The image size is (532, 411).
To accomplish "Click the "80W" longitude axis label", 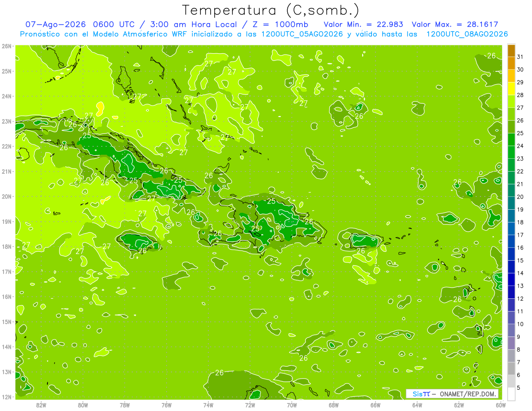I will point(83,405).
